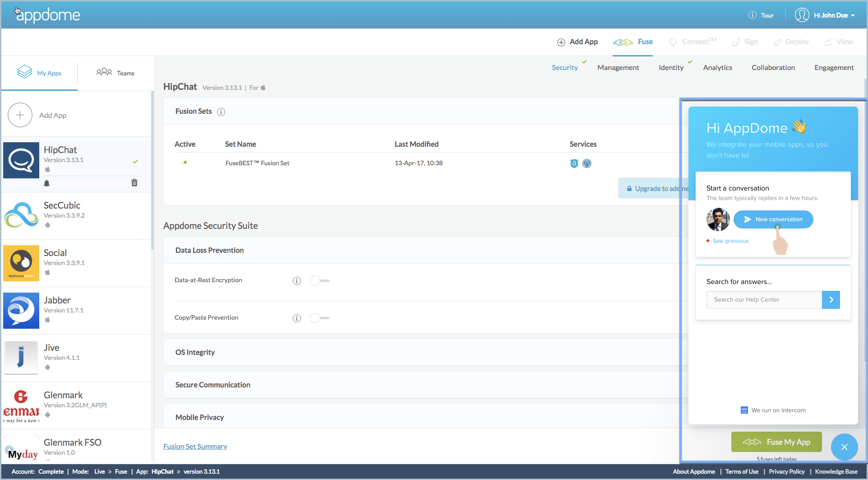The height and width of the screenshot is (480, 868).
Task: Click the Upgrade to add button
Action: (x=654, y=188)
